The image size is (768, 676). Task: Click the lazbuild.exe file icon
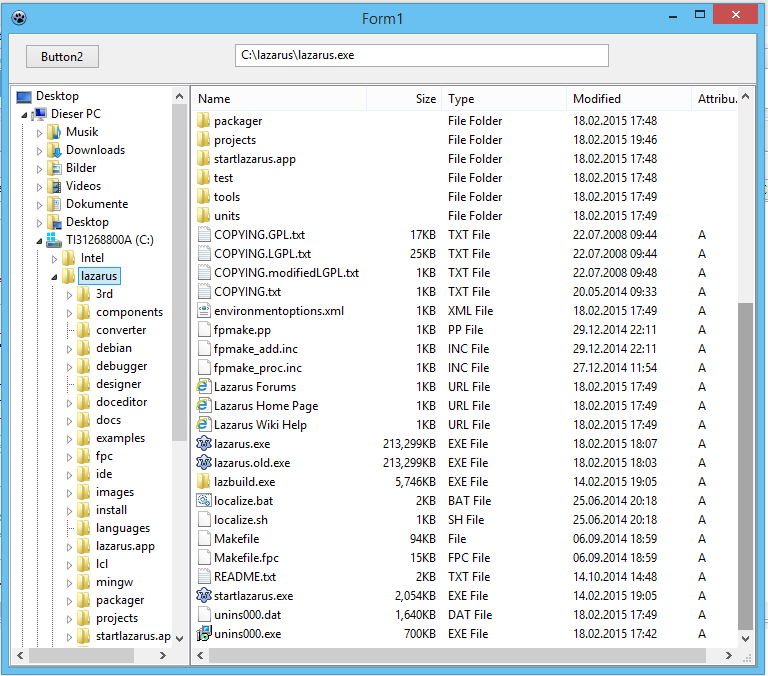pyautogui.click(x=204, y=482)
